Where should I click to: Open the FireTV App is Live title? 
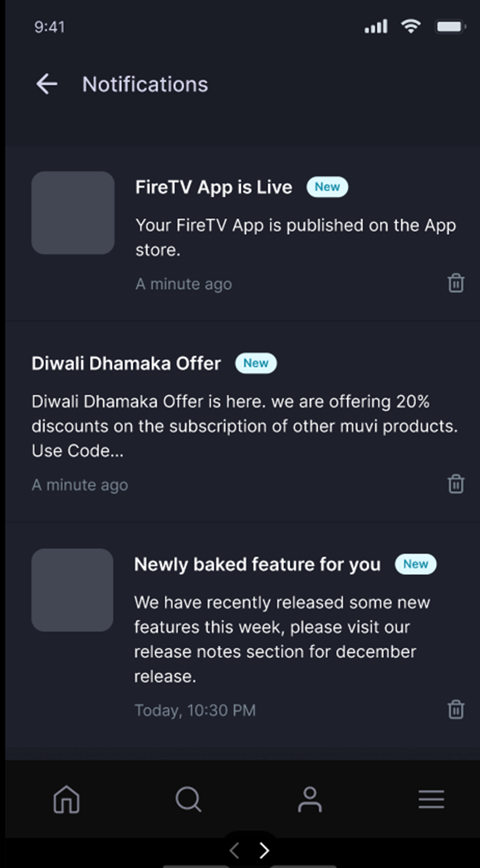click(x=213, y=187)
